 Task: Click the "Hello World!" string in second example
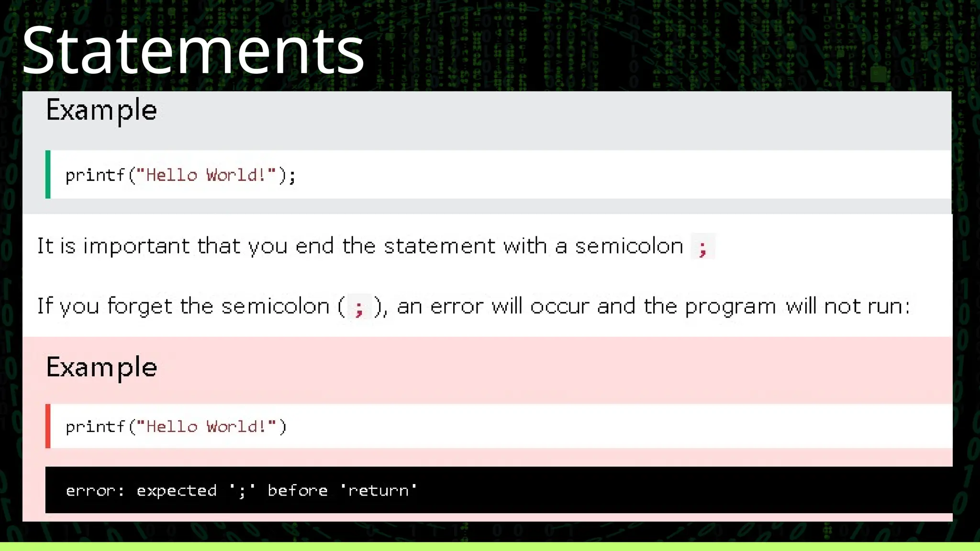coord(206,426)
